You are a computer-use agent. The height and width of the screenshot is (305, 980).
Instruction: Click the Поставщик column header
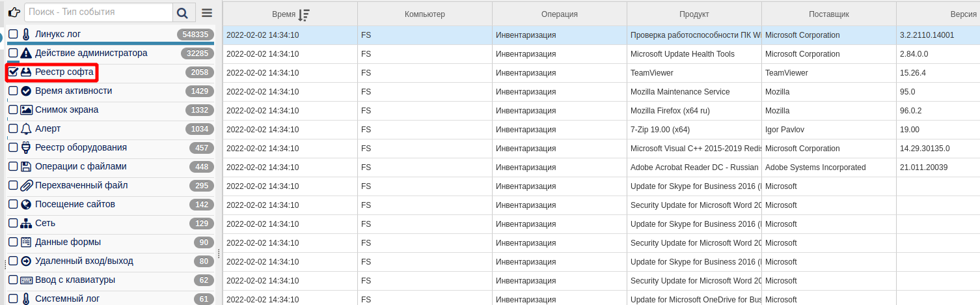828,14
